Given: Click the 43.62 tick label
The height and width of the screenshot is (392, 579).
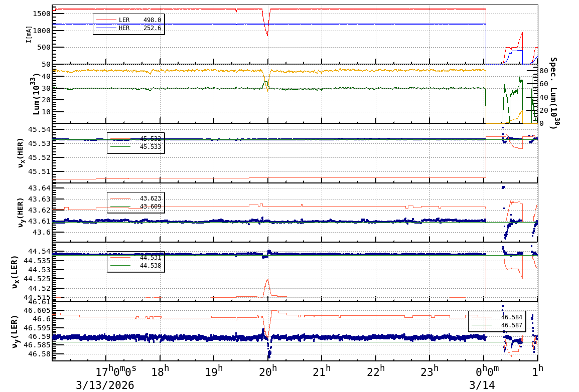Looking at the screenshot, I should pos(40,210).
